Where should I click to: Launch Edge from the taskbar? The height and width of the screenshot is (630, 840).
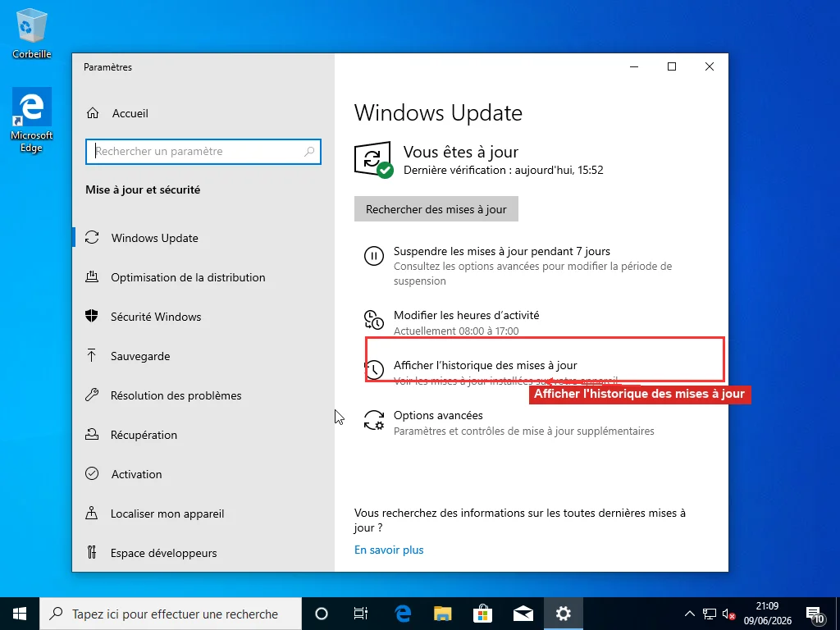402,614
